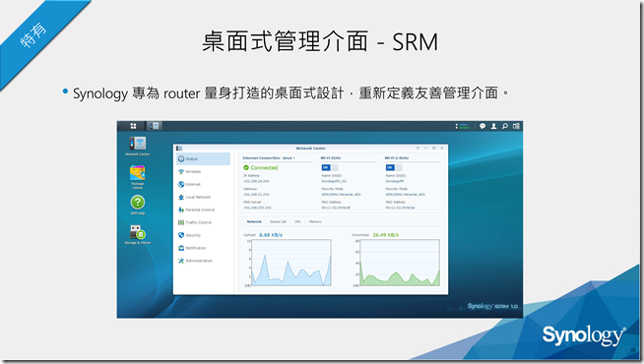Image resolution: width=644 pixels, height=364 pixels.
Task: Open the SRM main menu grid icon
Action: point(133,126)
